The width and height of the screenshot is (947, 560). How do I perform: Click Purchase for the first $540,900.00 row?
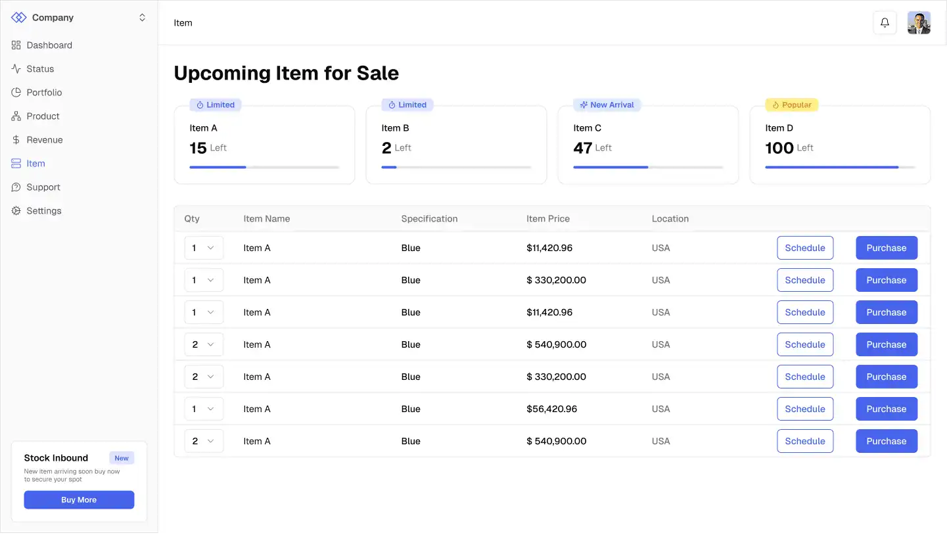pyautogui.click(x=887, y=344)
